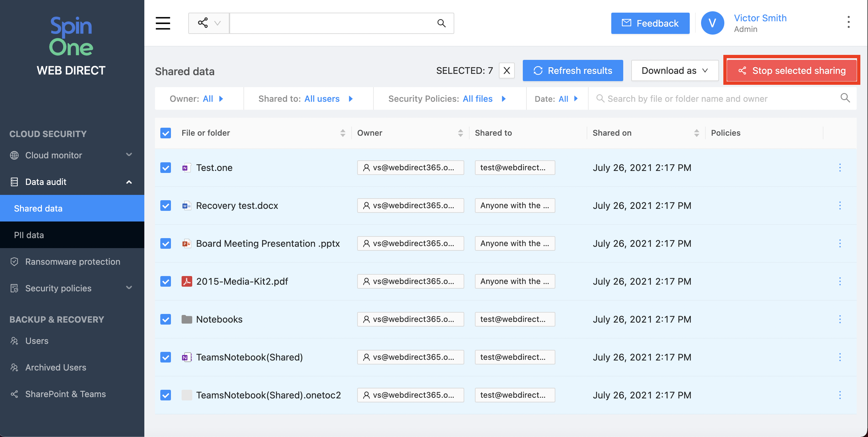This screenshot has width=868, height=437.
Task: Open the Download as dropdown
Action: tap(674, 71)
